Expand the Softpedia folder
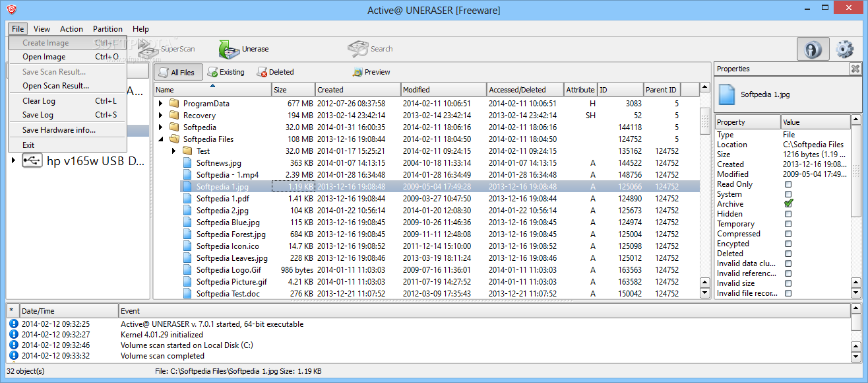868x383 pixels. (x=160, y=127)
